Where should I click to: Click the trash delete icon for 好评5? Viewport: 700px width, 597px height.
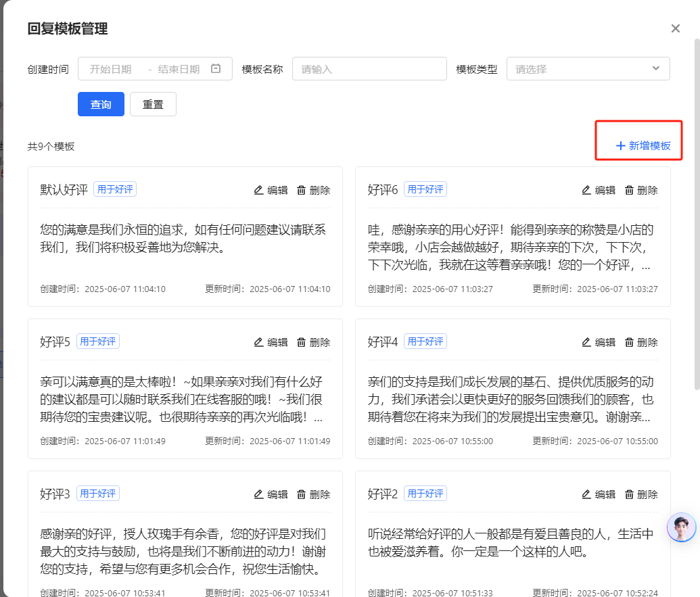[302, 342]
